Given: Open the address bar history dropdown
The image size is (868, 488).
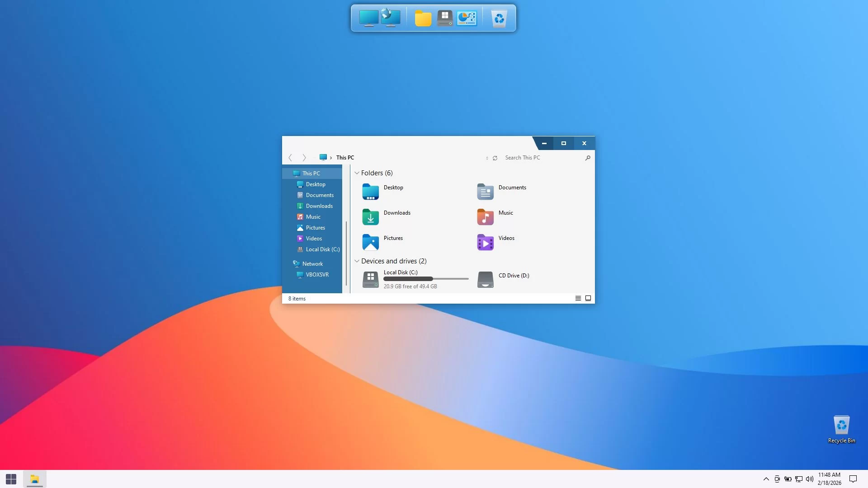Looking at the screenshot, I should (487, 158).
